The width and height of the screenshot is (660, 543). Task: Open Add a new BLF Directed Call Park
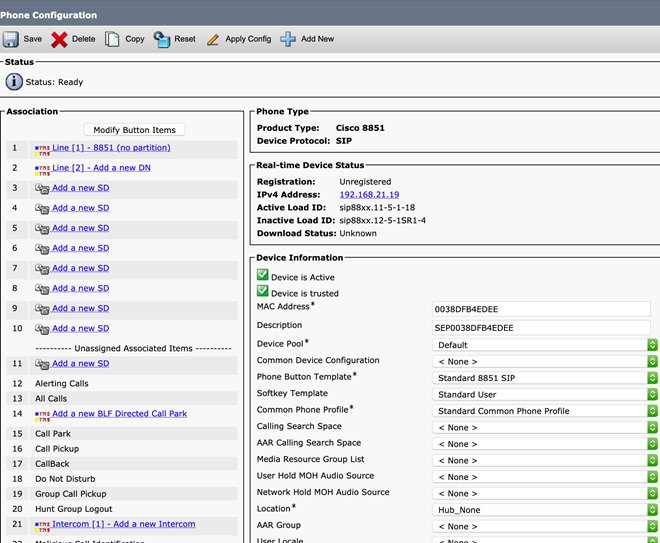pyautogui.click(x=119, y=413)
